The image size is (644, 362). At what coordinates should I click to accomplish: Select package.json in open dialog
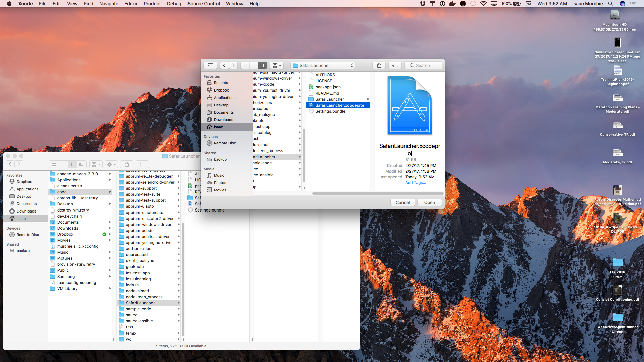click(x=338, y=87)
